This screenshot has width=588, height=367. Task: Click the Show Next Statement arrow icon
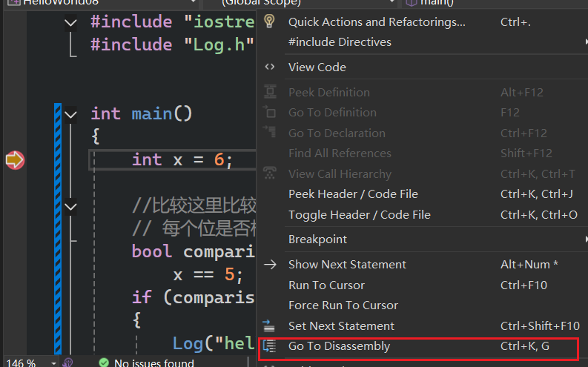point(271,265)
